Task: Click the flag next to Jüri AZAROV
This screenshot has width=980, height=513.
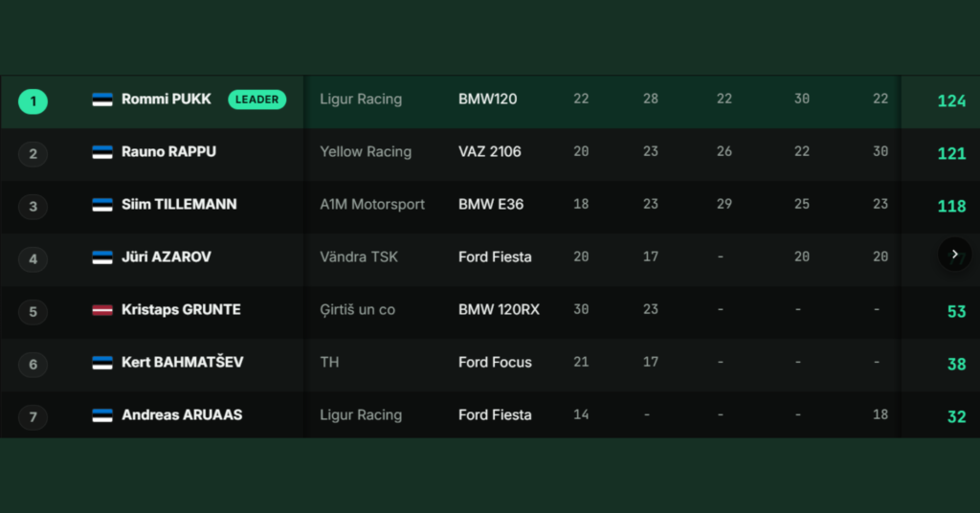Action: click(102, 257)
